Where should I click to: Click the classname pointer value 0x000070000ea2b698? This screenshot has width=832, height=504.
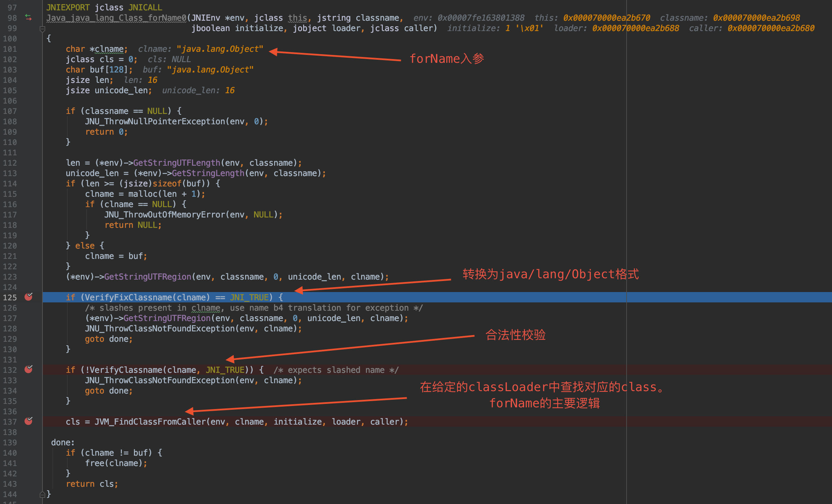(x=756, y=18)
